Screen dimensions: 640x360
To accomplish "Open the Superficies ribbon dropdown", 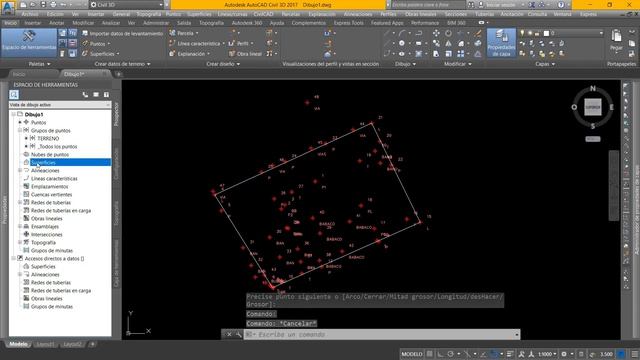I will (x=101, y=53).
